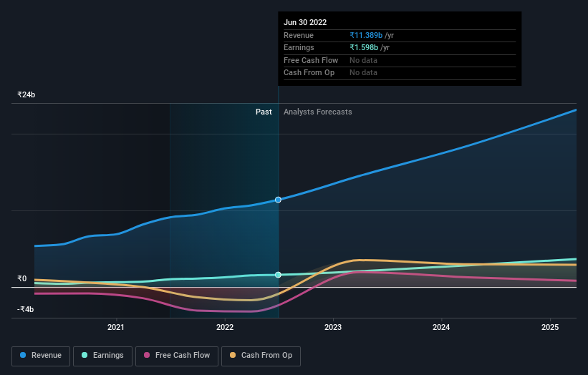Click the ₹1.598b earnings value in tooltip
Viewport: 588px width, 375px height.
(x=364, y=47)
